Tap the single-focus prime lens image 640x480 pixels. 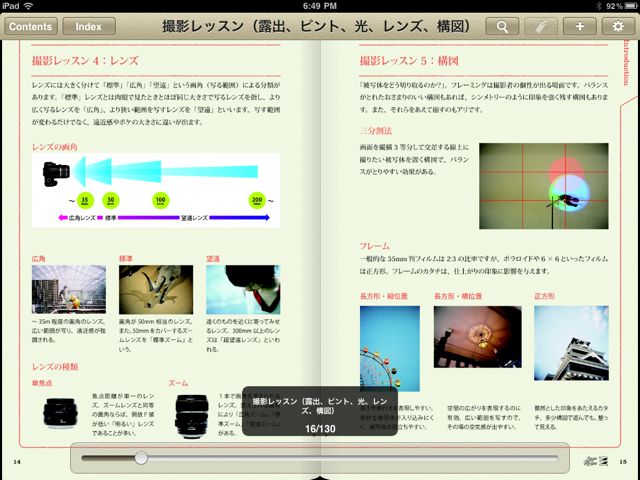tap(60, 413)
